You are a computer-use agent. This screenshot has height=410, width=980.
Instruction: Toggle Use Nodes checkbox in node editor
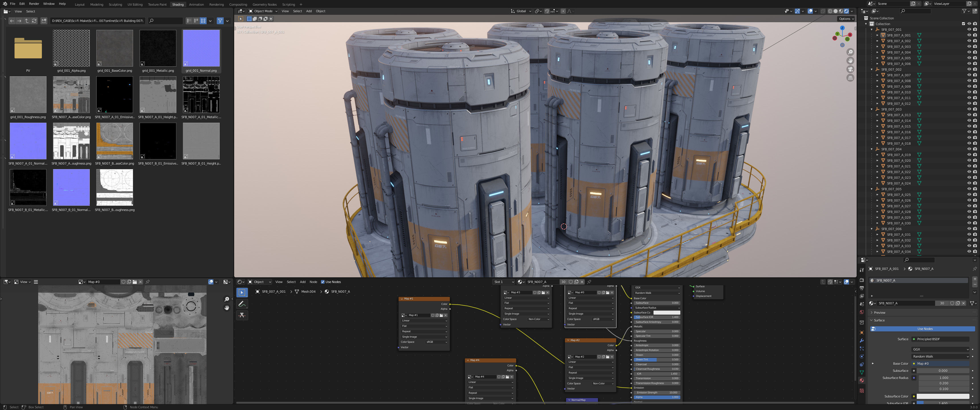322,282
